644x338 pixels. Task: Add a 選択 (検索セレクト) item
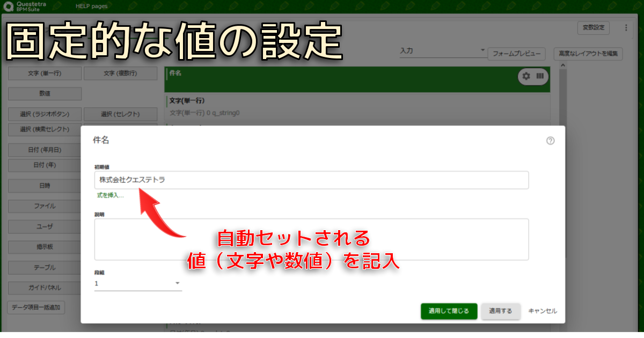(x=45, y=129)
